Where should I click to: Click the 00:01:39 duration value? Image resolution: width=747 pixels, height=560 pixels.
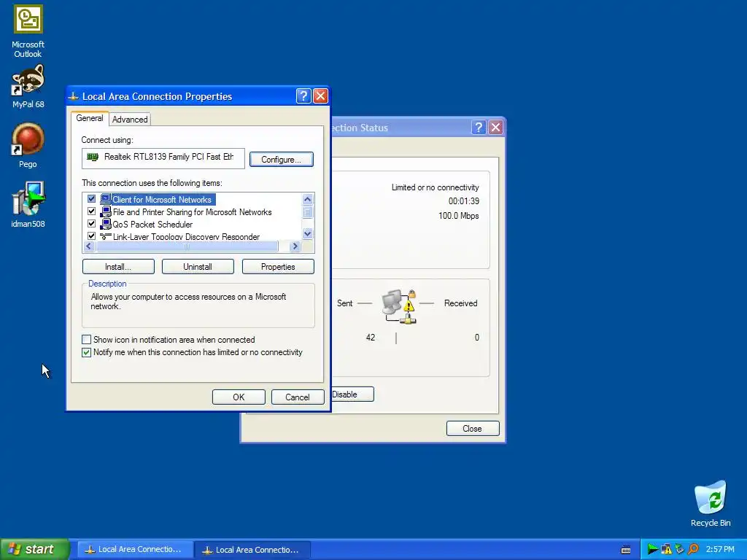pos(463,201)
